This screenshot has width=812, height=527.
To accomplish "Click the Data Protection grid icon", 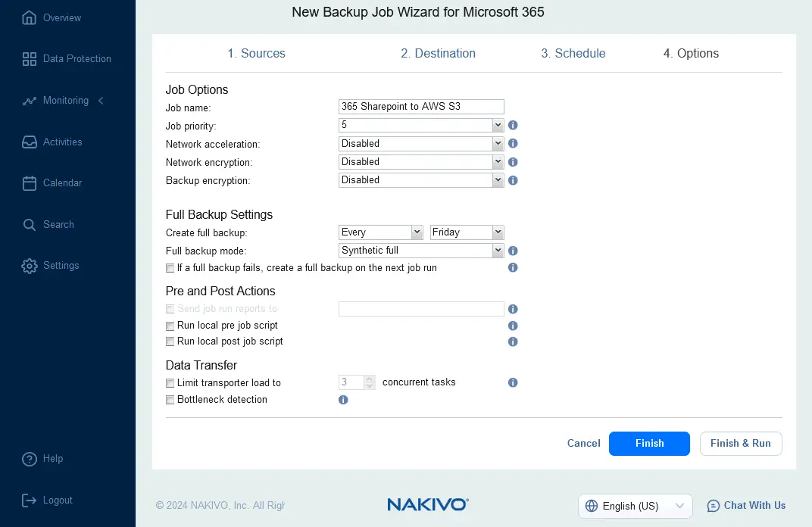I will [29, 59].
